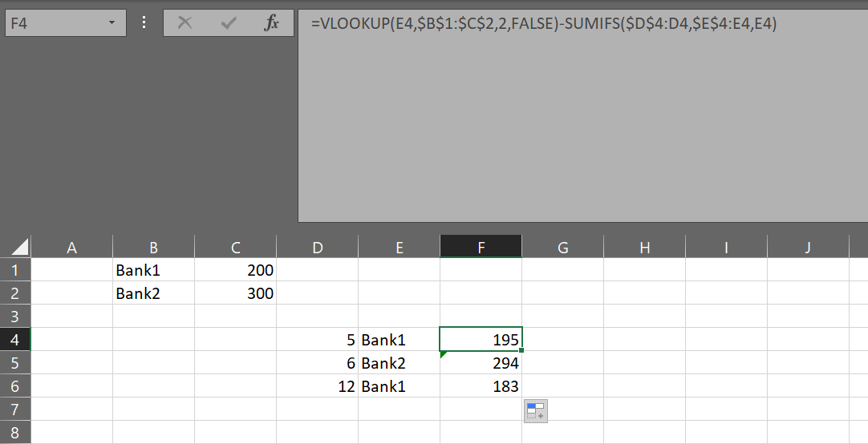Viewport: 868px width, 444px height.
Task: Click cell E4 containing Bank1
Action: (400, 340)
